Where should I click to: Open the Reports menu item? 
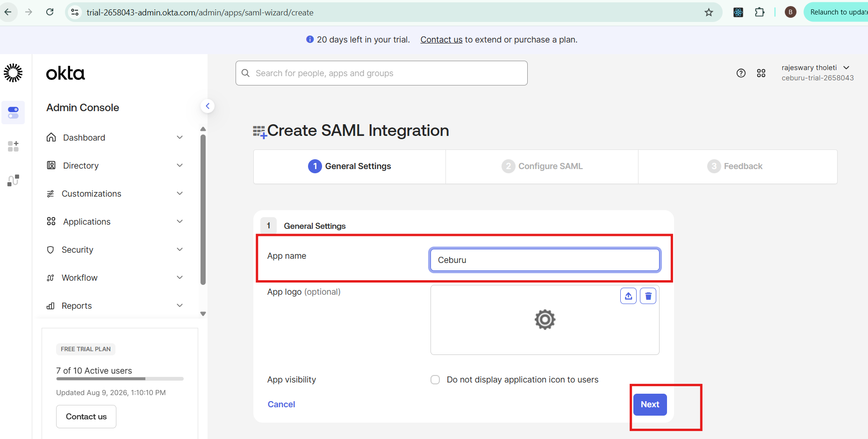click(x=77, y=306)
